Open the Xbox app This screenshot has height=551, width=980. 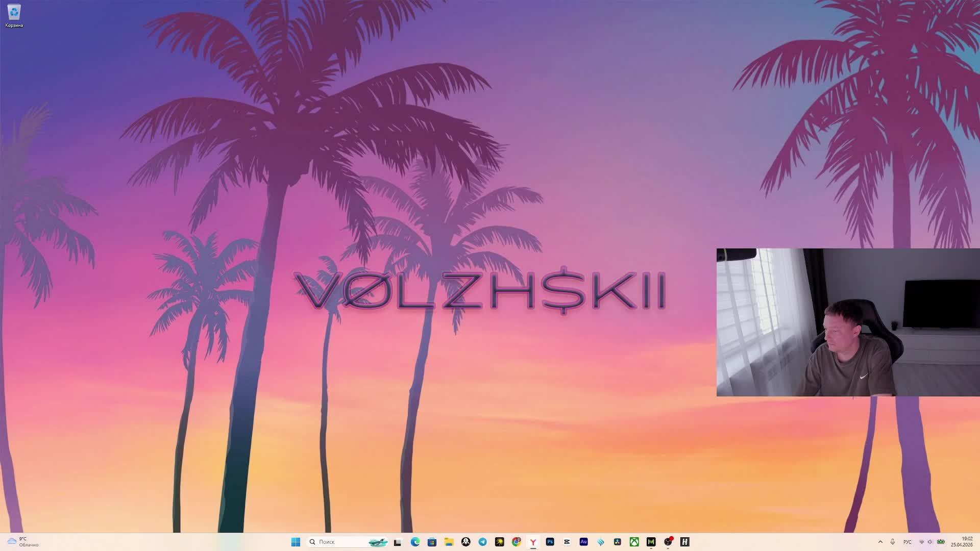point(634,542)
